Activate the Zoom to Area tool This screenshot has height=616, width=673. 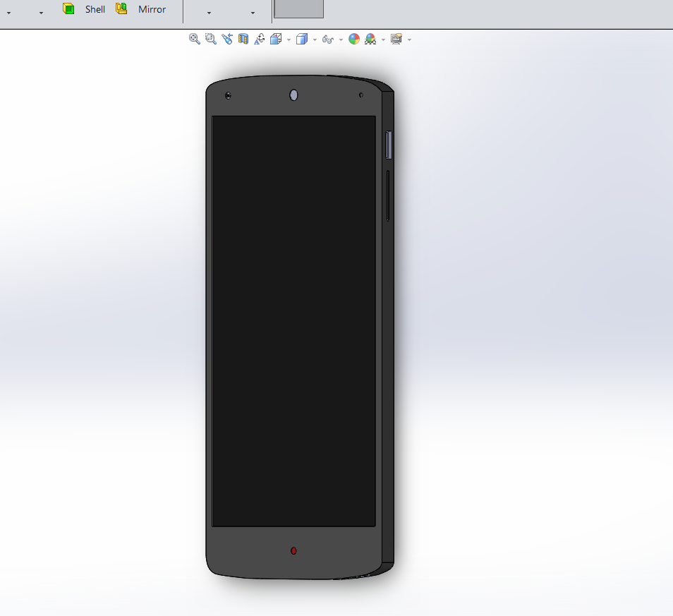[x=211, y=39]
